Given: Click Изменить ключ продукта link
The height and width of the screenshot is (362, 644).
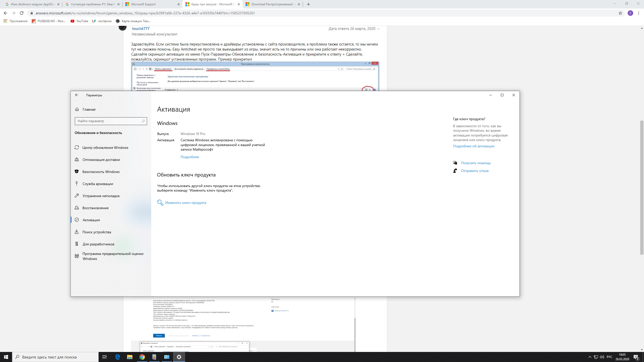Looking at the screenshot, I should coord(185,202).
